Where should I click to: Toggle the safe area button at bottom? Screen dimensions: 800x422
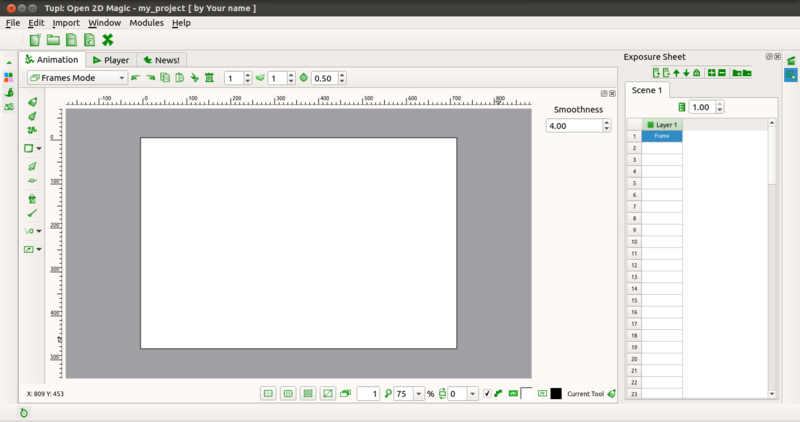[x=288, y=393]
